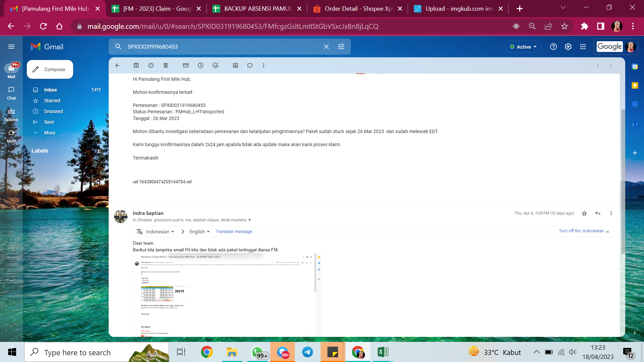Switch to the Order Detail Shopee tab

pos(358,9)
